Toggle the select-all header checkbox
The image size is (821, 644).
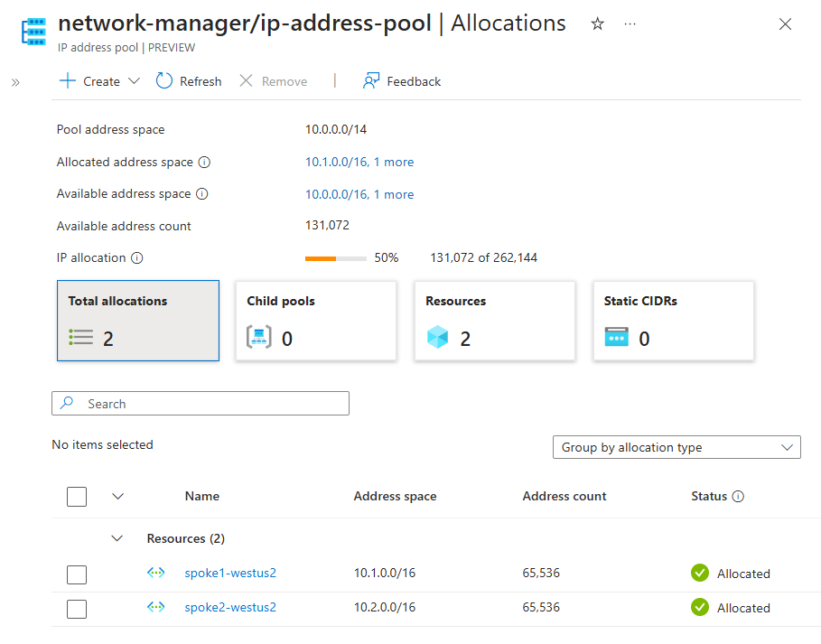(x=77, y=497)
